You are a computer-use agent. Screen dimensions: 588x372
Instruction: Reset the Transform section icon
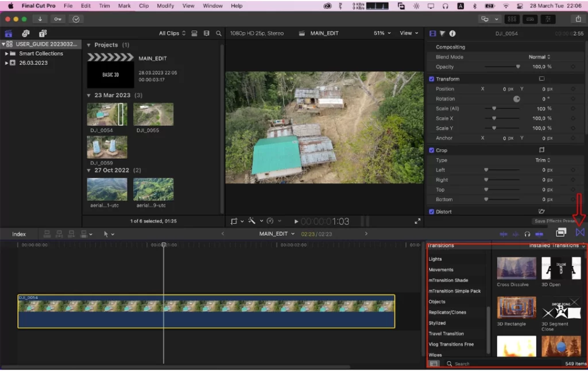(x=541, y=79)
